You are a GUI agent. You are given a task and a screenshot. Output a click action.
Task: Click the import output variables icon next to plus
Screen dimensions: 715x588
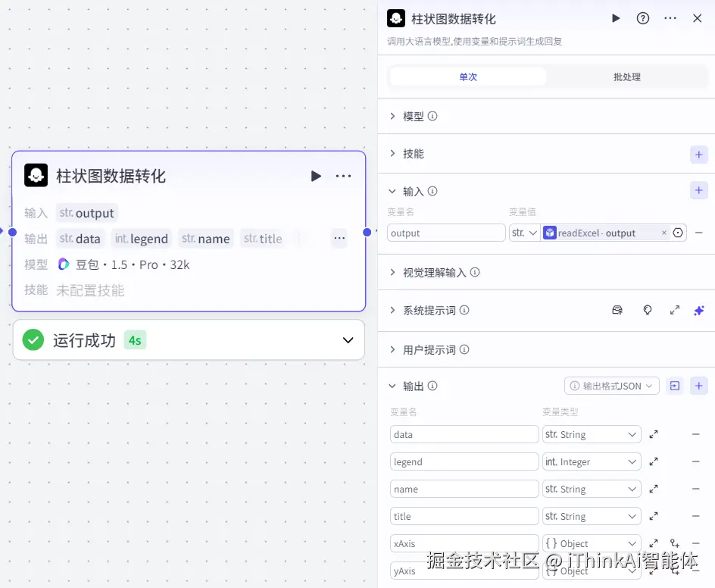674,386
